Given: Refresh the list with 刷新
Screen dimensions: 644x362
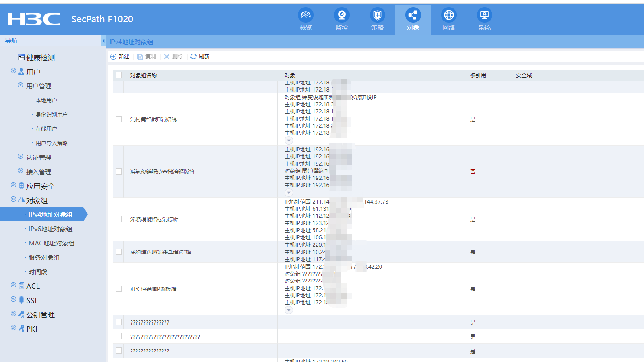Looking at the screenshot, I should point(200,57).
